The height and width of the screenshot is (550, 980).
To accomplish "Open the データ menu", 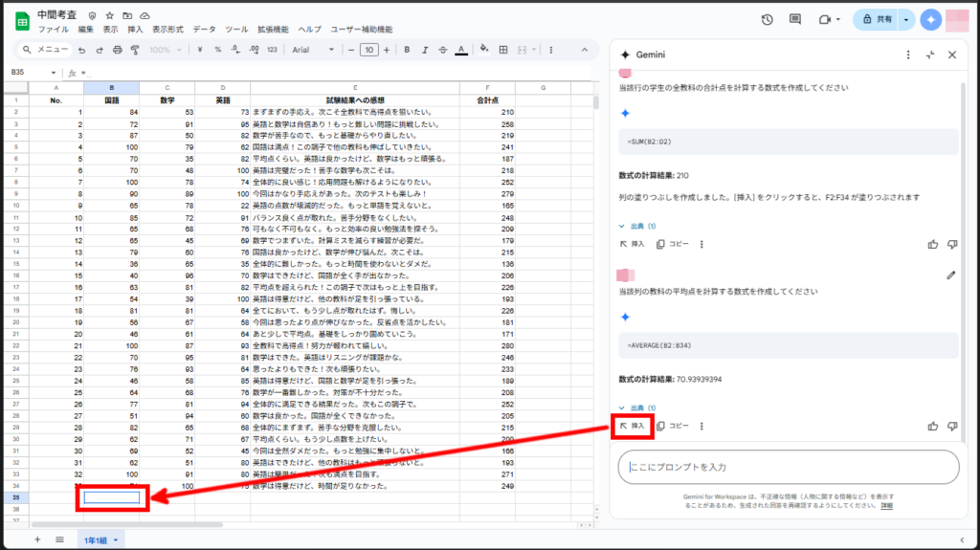I will (x=205, y=30).
